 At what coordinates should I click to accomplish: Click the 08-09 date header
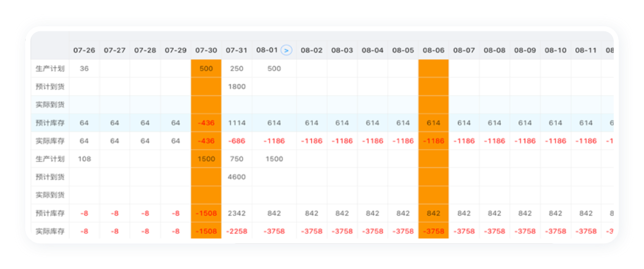coord(525,50)
